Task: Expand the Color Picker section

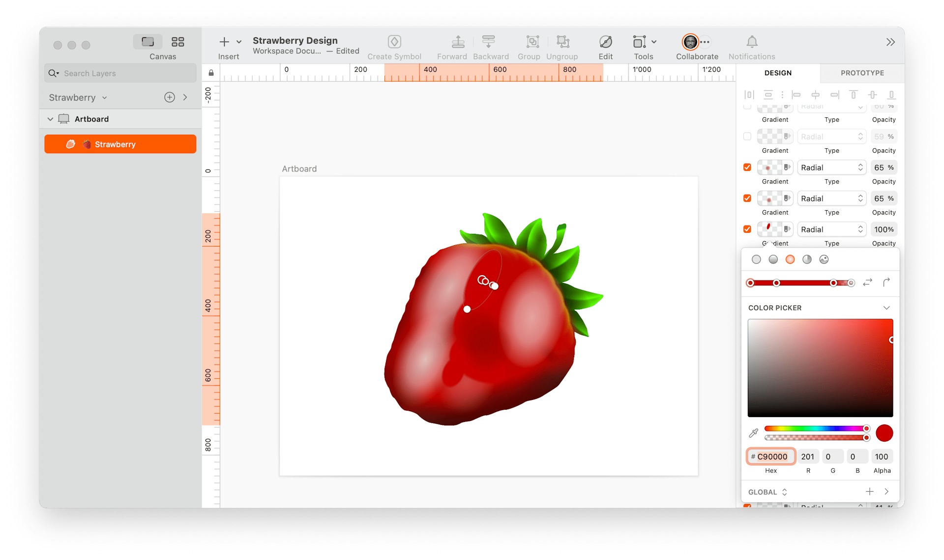Action: coord(887,308)
